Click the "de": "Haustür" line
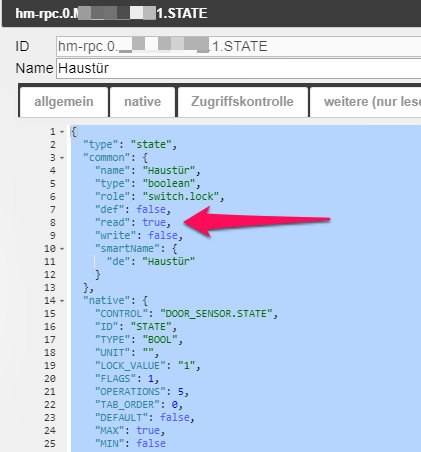This screenshot has height=452, width=421. (x=151, y=262)
